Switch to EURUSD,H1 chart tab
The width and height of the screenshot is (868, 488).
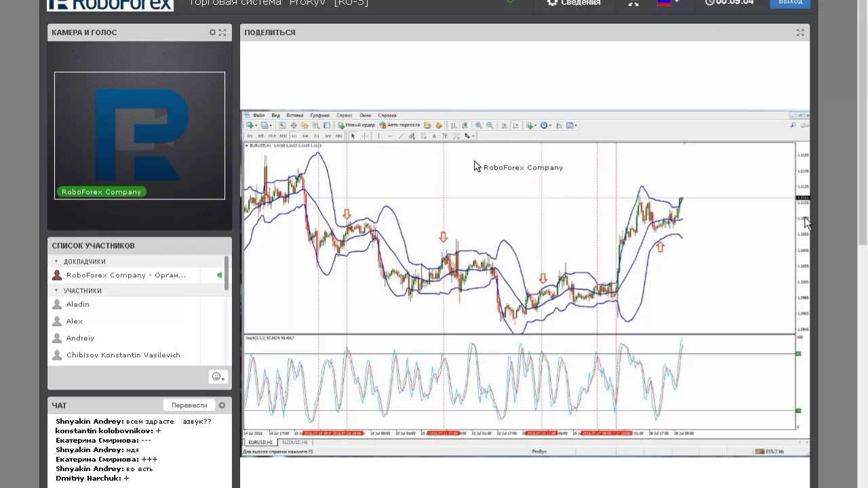pyautogui.click(x=260, y=442)
